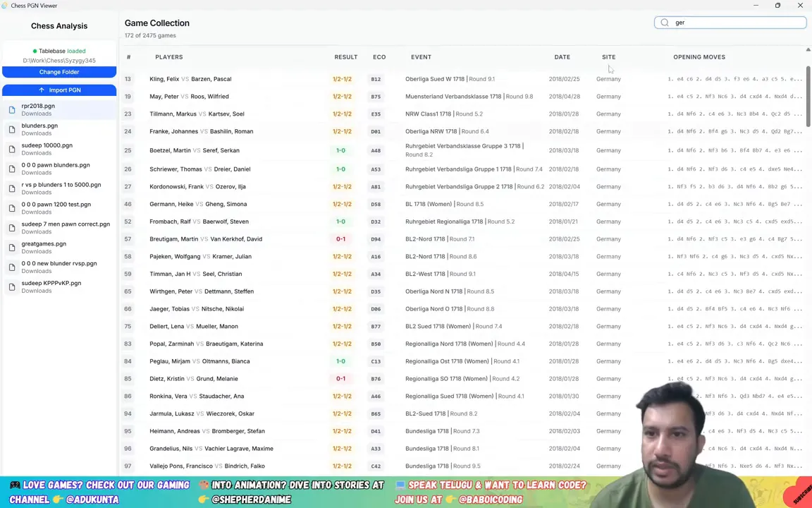This screenshot has height=508, width=812.
Task: Click the Change Folder button
Action: (x=59, y=72)
